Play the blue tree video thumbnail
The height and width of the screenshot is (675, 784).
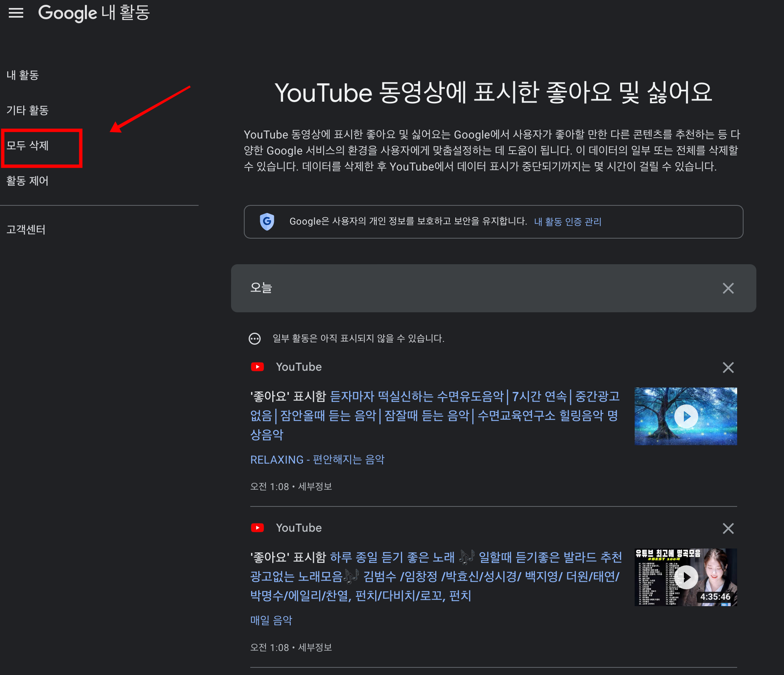(685, 416)
